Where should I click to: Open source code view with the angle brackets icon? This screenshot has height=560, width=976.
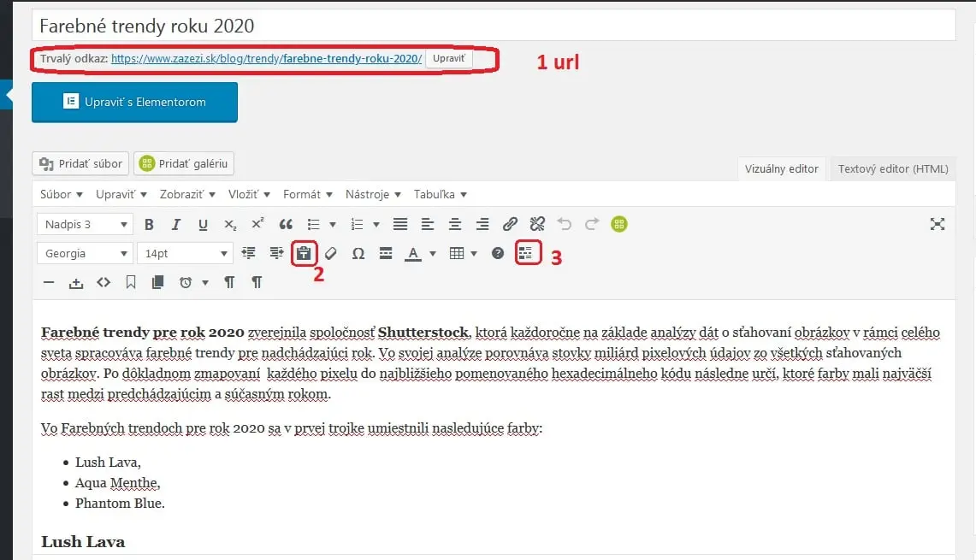[104, 283]
